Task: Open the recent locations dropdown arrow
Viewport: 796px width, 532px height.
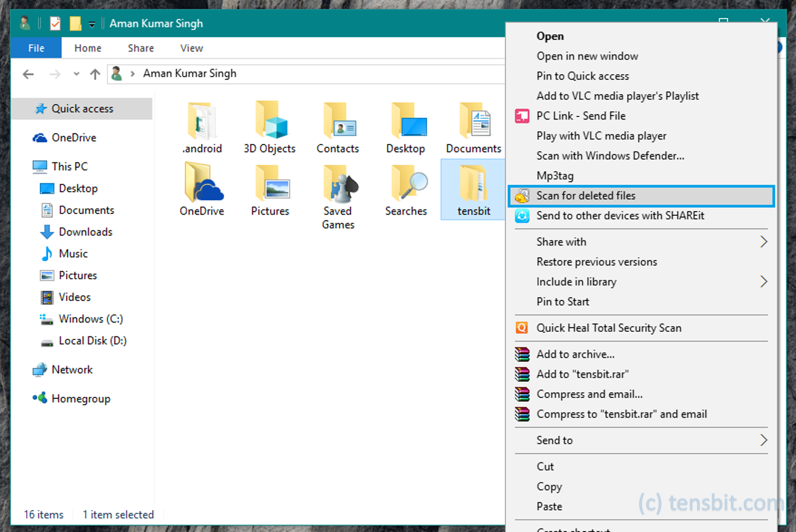Action: click(76, 74)
